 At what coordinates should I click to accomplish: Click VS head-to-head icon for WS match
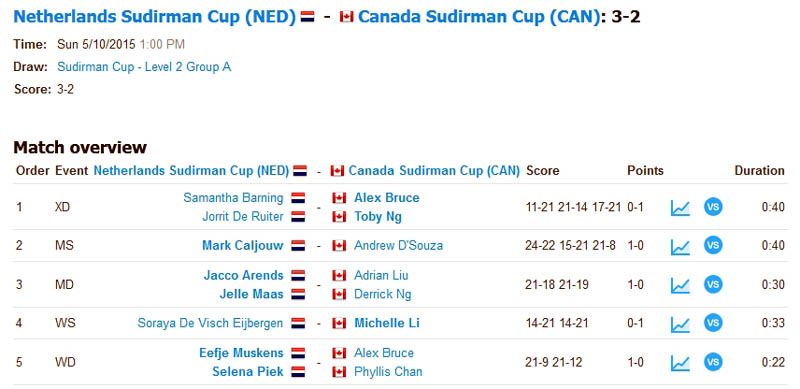point(713,323)
